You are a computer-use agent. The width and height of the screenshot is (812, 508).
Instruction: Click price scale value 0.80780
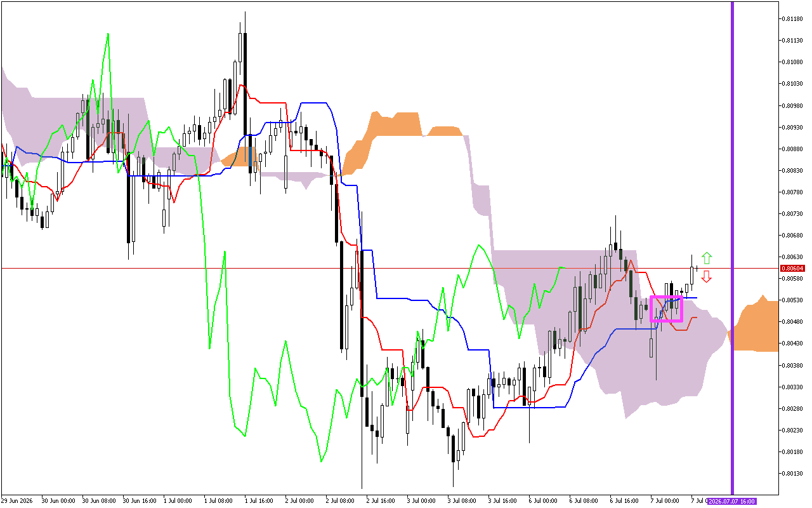(x=793, y=192)
